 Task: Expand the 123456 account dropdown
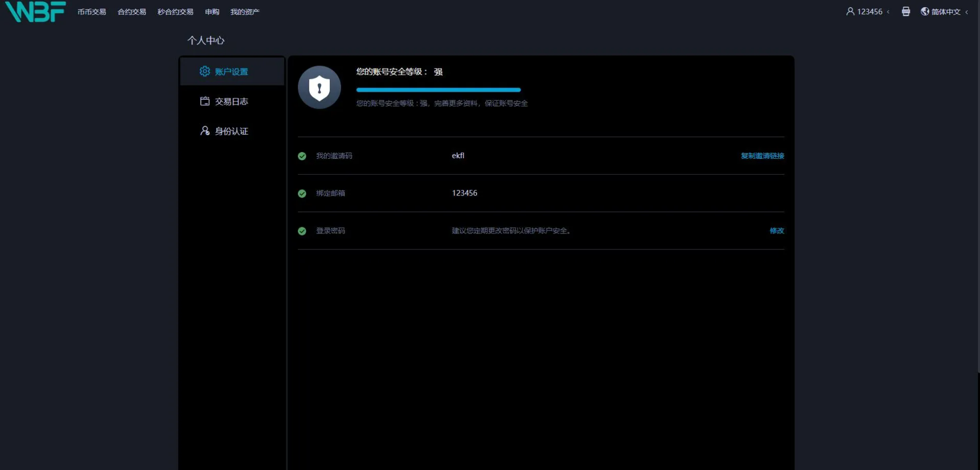click(x=869, y=12)
